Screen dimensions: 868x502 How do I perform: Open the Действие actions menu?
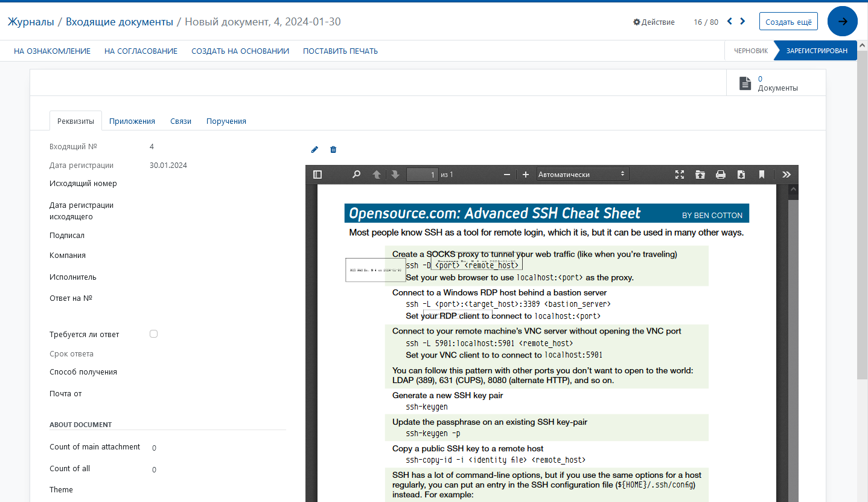[654, 22]
